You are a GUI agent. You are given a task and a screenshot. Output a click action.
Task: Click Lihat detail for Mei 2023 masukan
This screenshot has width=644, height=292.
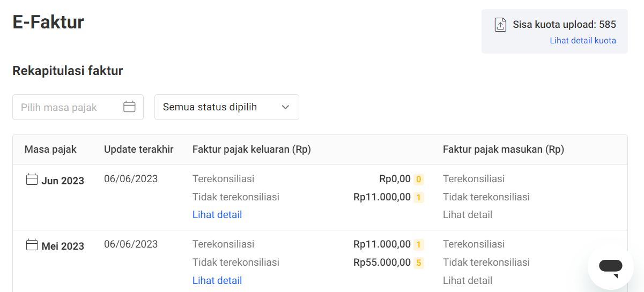[468, 280]
